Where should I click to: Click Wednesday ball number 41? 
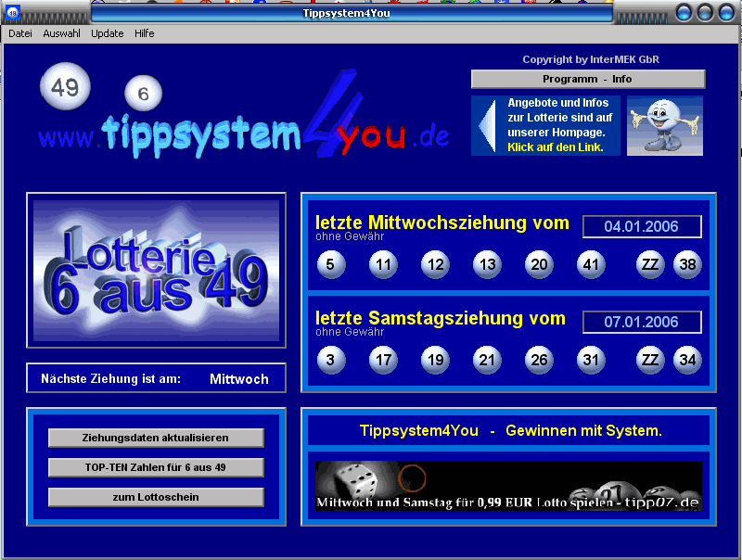[591, 264]
